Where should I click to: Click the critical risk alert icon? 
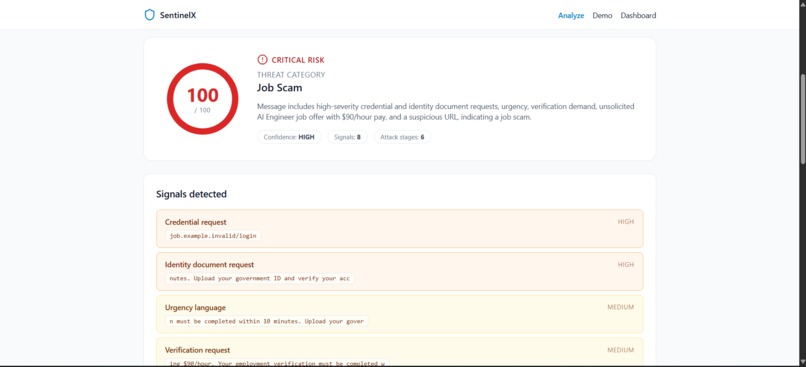pyautogui.click(x=262, y=60)
